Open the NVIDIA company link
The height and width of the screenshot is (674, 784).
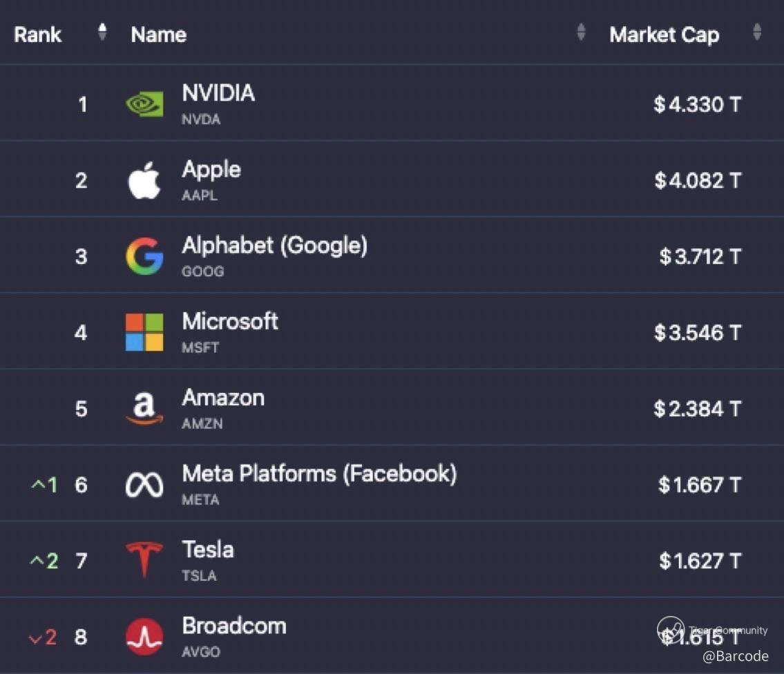tap(218, 93)
